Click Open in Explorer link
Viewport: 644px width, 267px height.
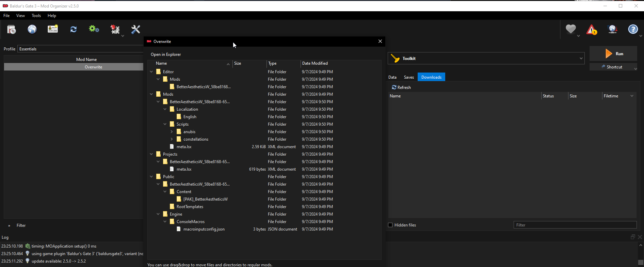pos(166,54)
